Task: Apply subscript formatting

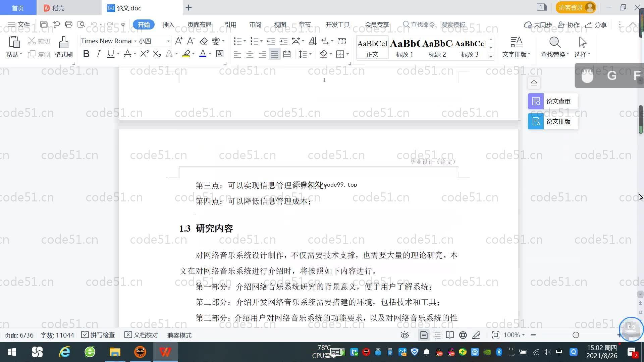Action: click(157, 54)
